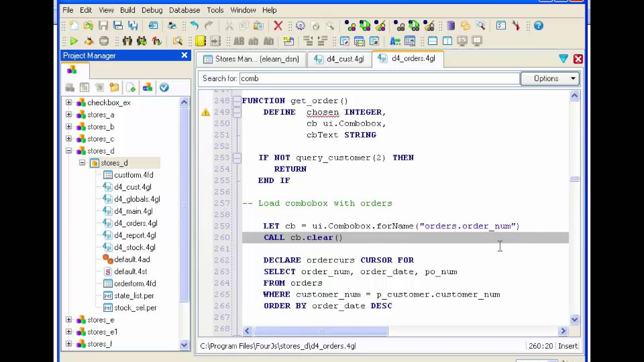The height and width of the screenshot is (362, 644).
Task: Click the gear compile icon
Action: coord(300,26)
